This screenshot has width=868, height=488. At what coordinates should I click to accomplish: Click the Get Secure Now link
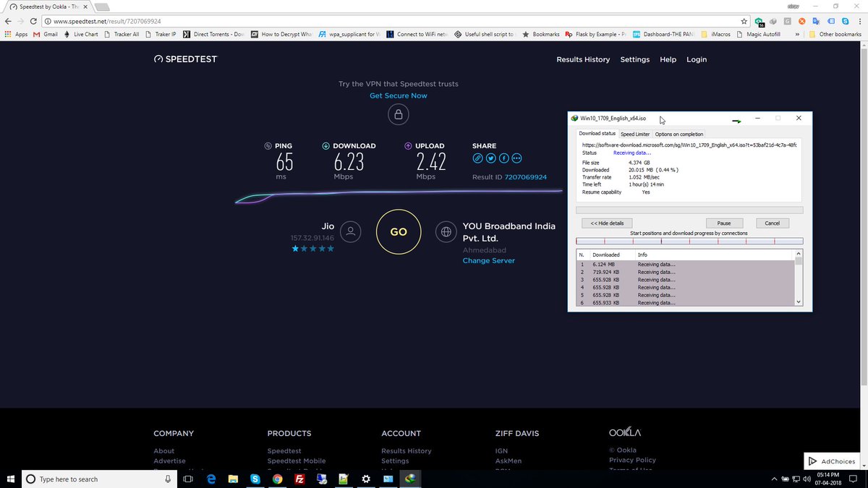(x=399, y=95)
